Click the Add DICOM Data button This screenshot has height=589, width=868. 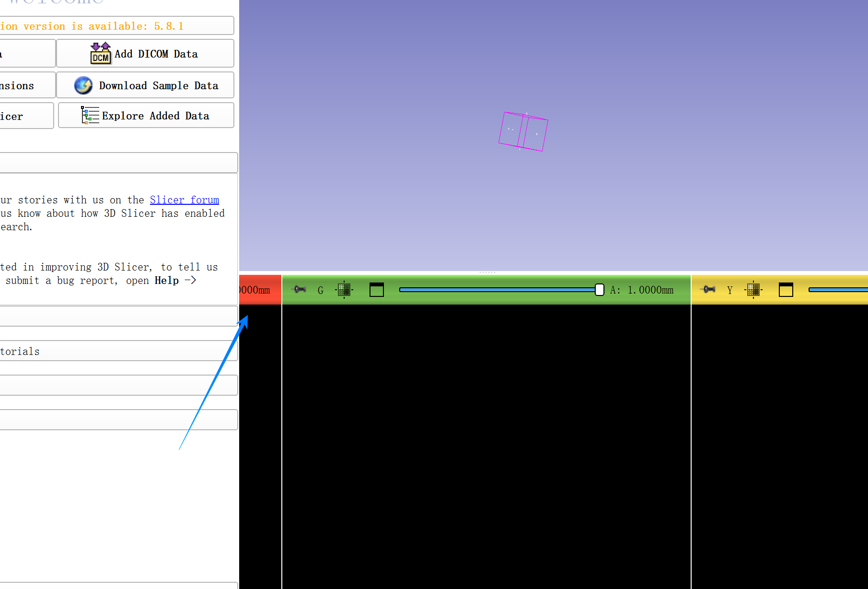pyautogui.click(x=145, y=53)
